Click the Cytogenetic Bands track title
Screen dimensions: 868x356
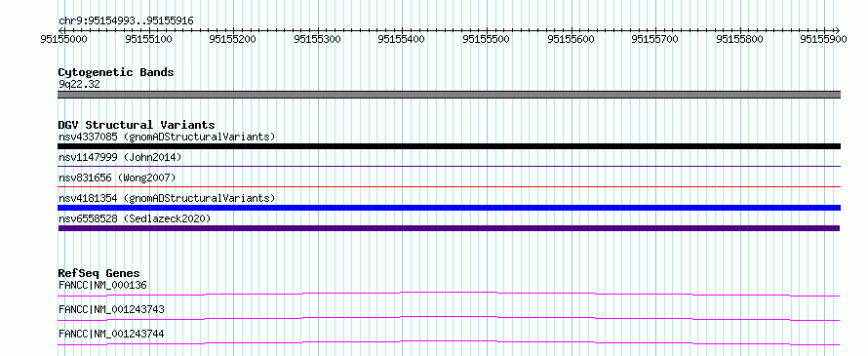[x=116, y=72]
